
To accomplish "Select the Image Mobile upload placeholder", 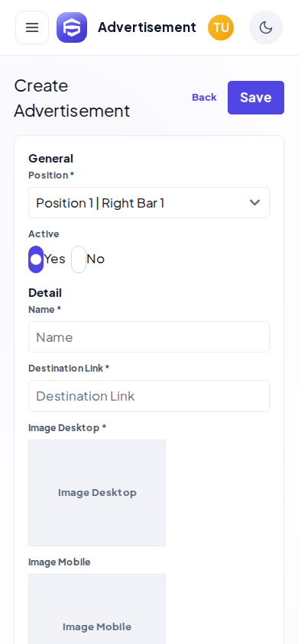I will 97,609.
